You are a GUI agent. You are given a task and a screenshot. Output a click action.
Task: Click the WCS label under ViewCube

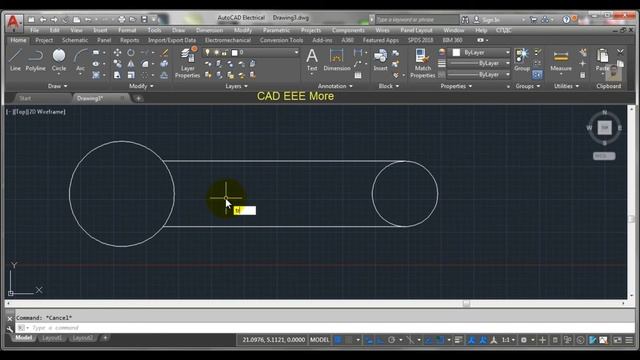point(604,156)
